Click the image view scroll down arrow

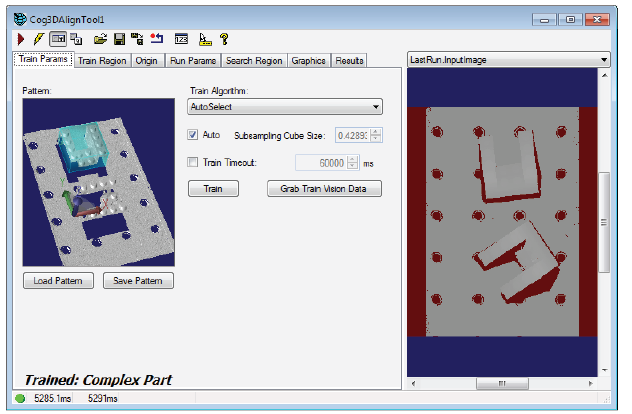pyautogui.click(x=604, y=370)
